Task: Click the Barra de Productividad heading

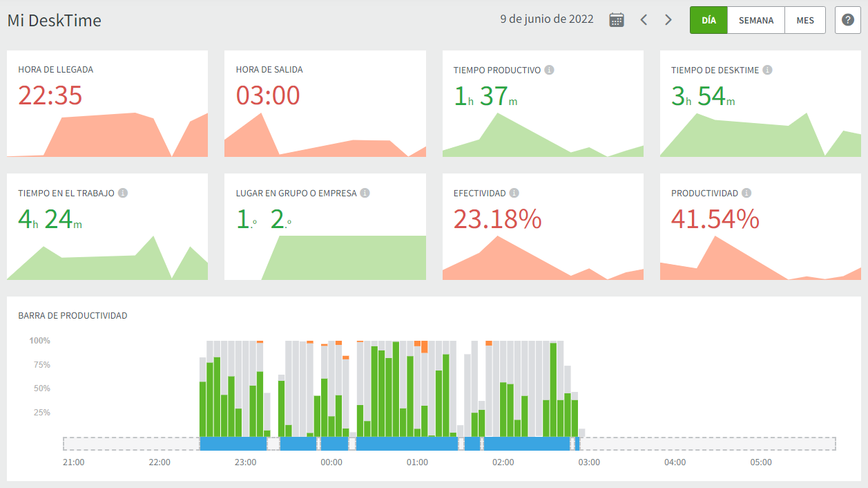Action: click(x=73, y=316)
